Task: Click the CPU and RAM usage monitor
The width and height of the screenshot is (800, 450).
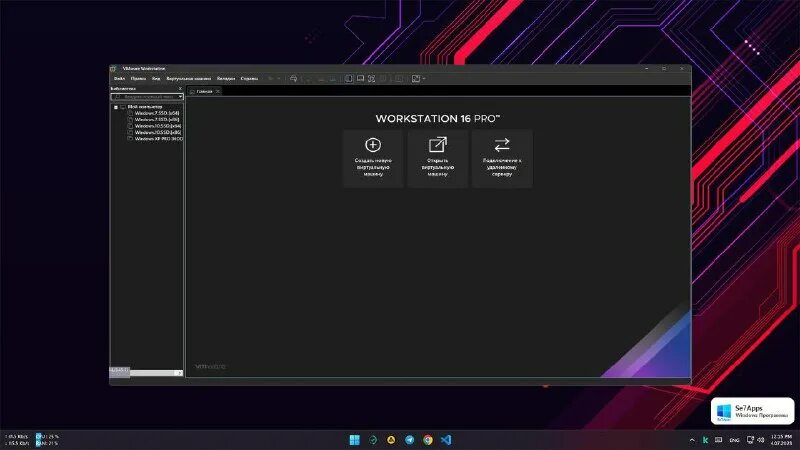Action: (x=47, y=440)
